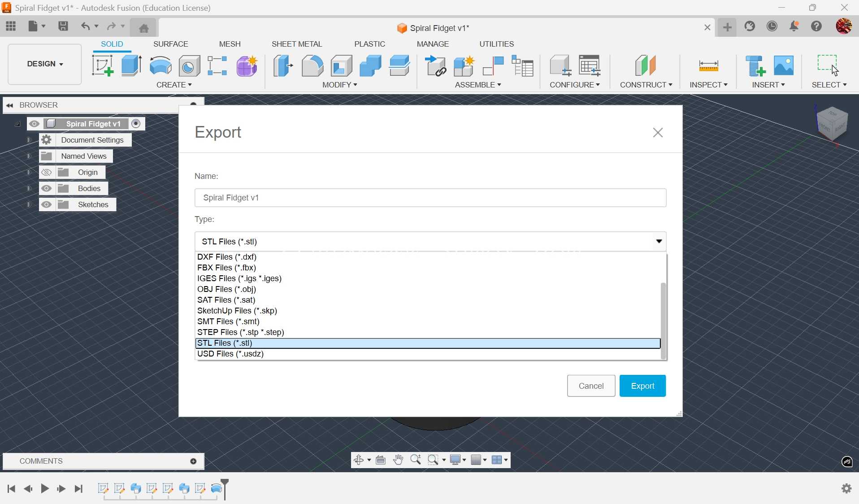The image size is (859, 504).
Task: Hide the Bodies folder
Action: [46, 188]
